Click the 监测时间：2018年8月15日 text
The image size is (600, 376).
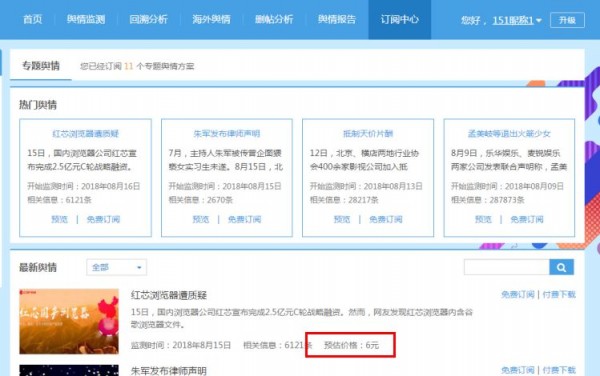click(x=181, y=345)
